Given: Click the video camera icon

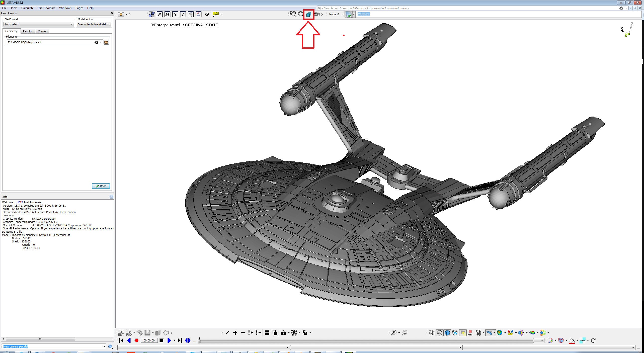Looking at the screenshot, I should [317, 14].
